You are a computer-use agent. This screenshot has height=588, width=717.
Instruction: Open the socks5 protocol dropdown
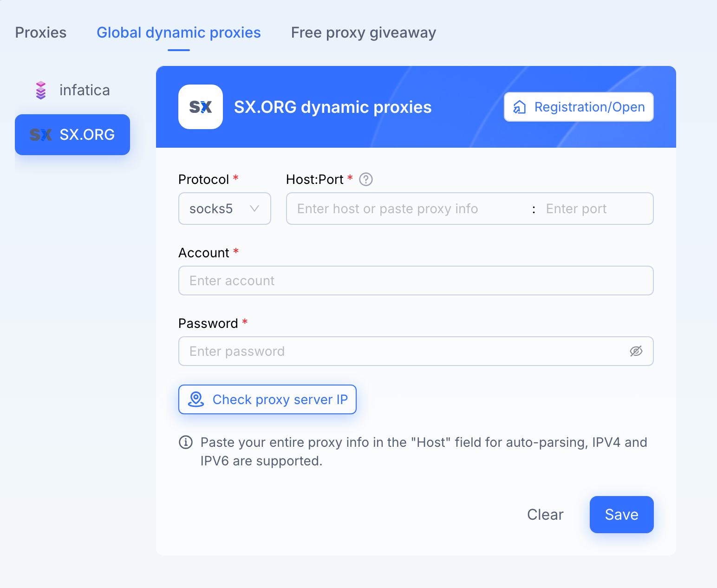click(225, 209)
